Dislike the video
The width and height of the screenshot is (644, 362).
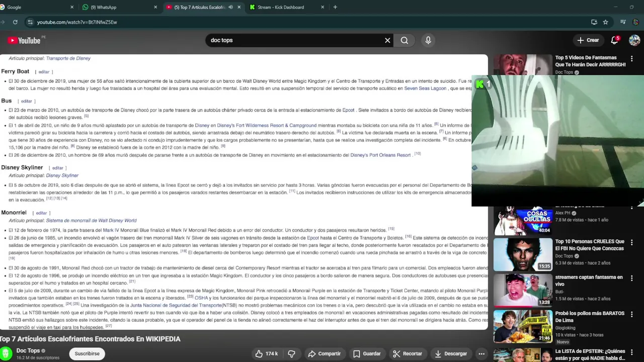(291, 353)
